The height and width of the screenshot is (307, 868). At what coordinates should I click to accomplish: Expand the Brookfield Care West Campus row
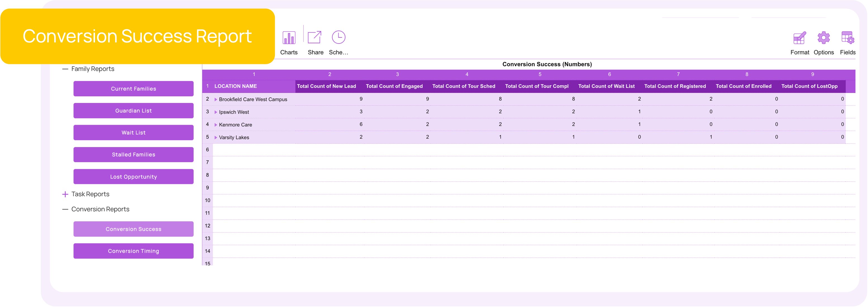pyautogui.click(x=216, y=100)
